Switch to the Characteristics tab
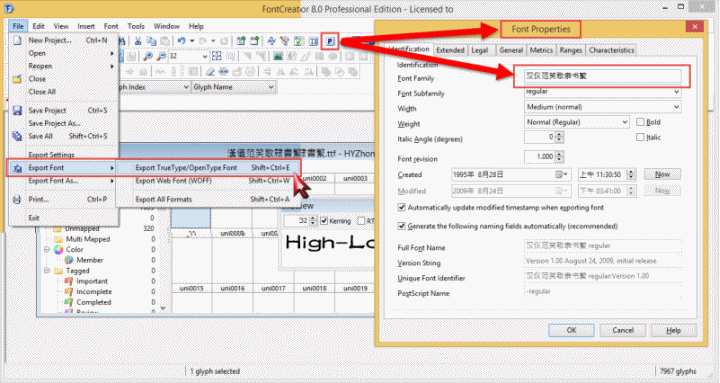The image size is (720, 383). coord(611,50)
